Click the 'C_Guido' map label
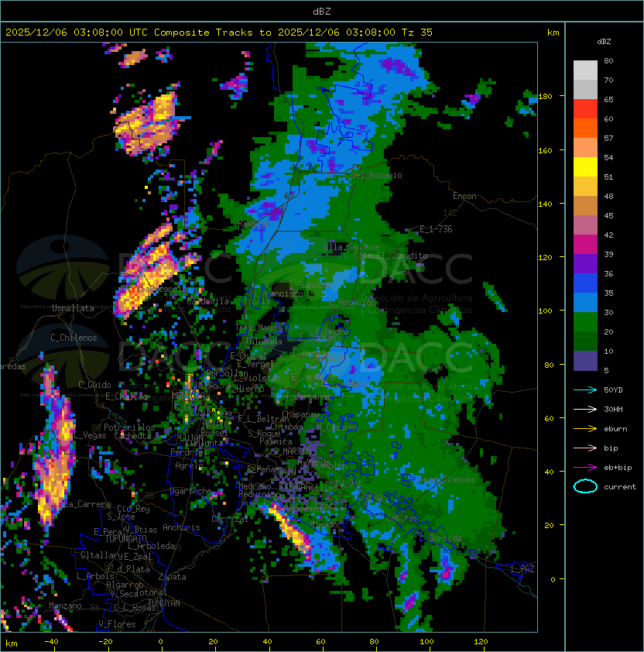Screen dimensions: 644x652 [x=94, y=385]
